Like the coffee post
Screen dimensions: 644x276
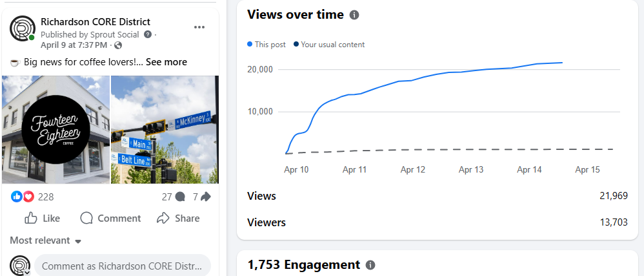tap(43, 218)
